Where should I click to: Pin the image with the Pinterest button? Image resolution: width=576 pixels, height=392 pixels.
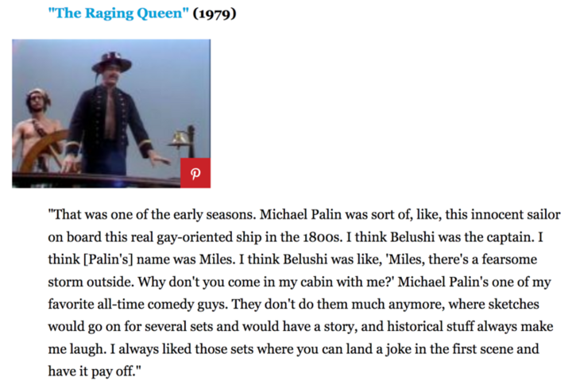[x=195, y=173]
